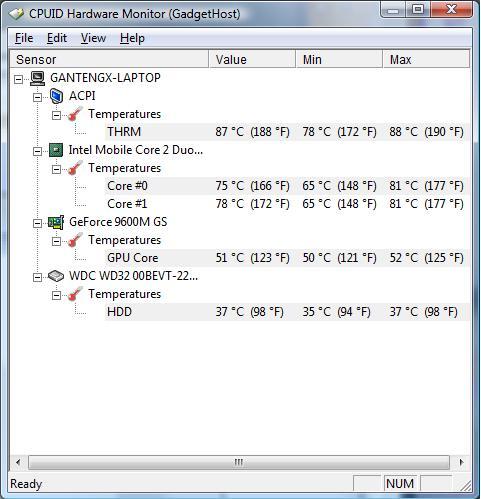Image resolution: width=481 pixels, height=499 pixels.
Task: Open the File menu
Action: pos(24,38)
